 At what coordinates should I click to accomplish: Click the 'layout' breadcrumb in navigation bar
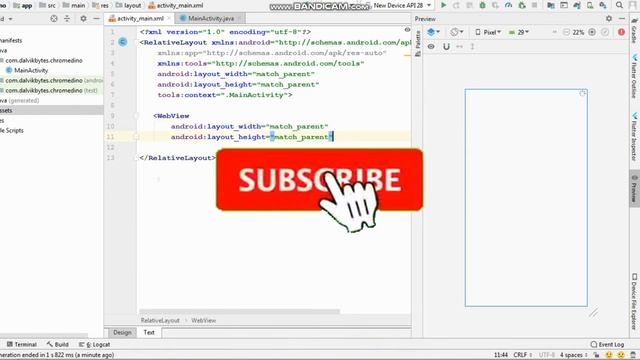point(128,5)
